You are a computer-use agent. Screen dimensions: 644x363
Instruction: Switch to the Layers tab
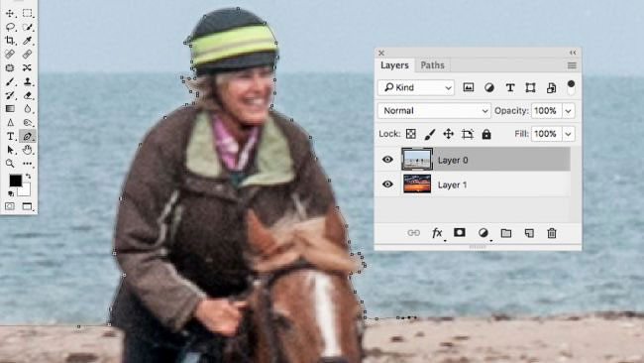click(394, 65)
